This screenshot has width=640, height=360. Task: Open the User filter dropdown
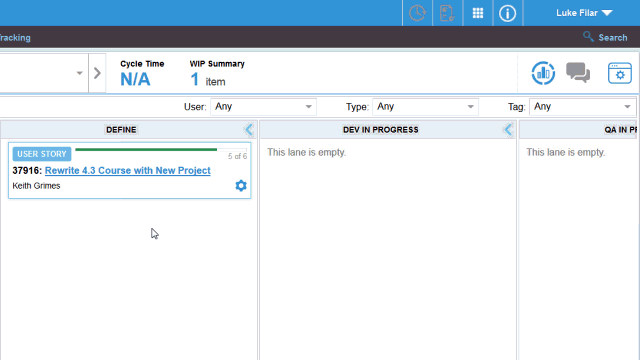(x=263, y=107)
